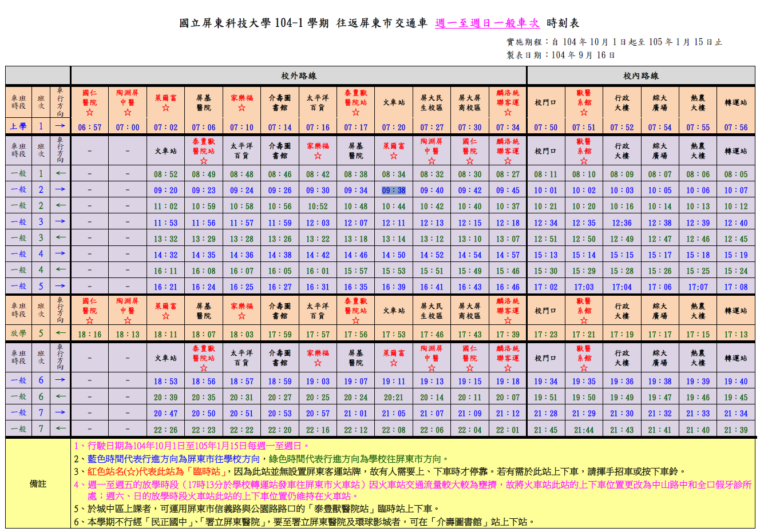The width and height of the screenshot is (760, 532).
Task: Select the 19 : 40 time cell
Action: [736, 382]
